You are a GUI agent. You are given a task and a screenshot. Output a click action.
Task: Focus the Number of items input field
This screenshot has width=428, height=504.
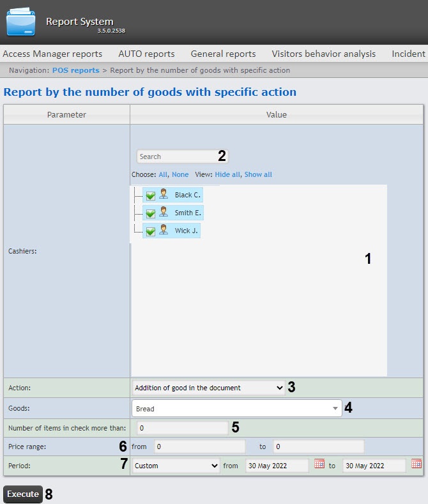pos(181,427)
